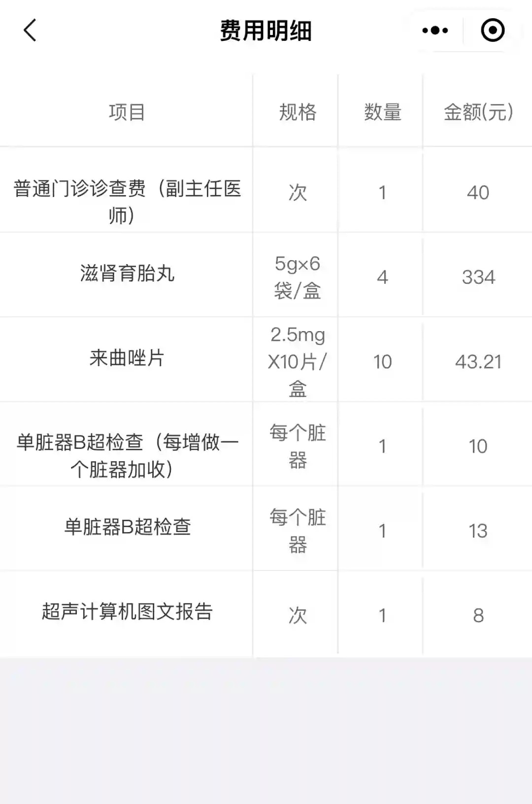Tap the 规格 column header
Viewport: 532px width, 804px height.
tap(298, 112)
